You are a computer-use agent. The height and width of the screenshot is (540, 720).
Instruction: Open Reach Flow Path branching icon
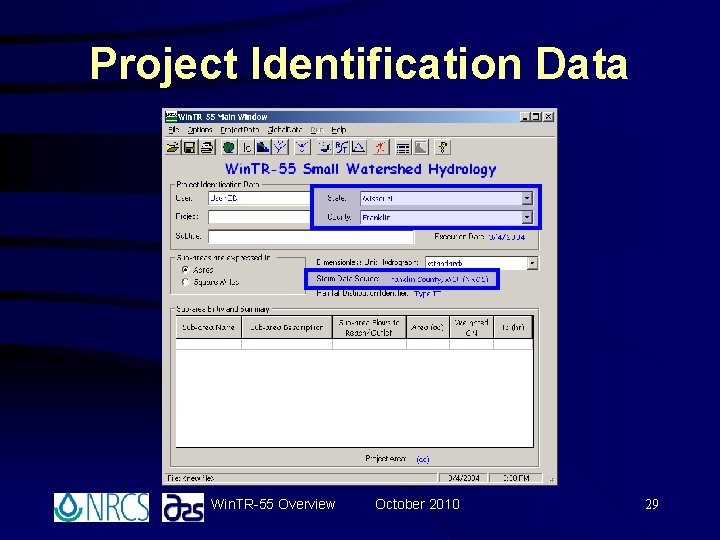[x=280, y=147]
